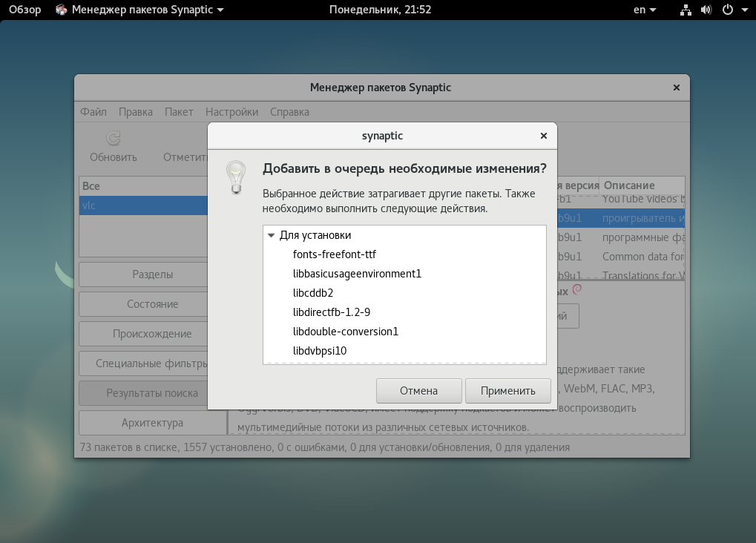Click the power icon in top bar

point(728,10)
